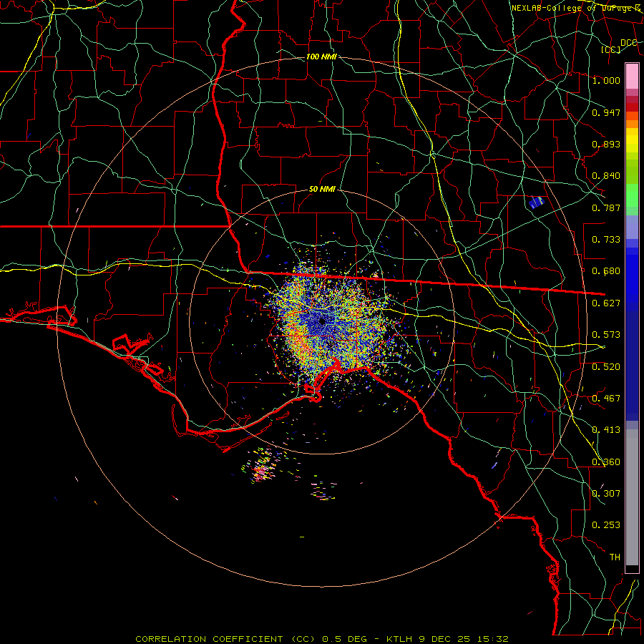
Task: Click the black radar site dot at center
Action: 323,321
